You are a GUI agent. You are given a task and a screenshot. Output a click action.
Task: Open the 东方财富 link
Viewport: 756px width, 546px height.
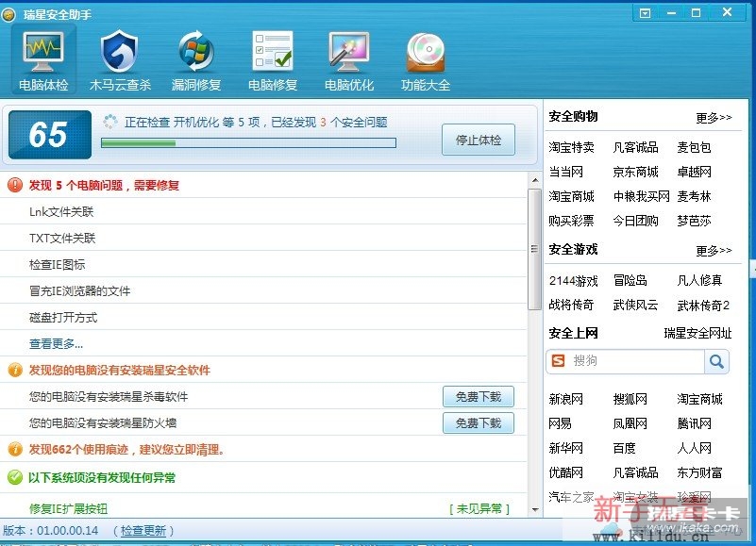tap(699, 473)
